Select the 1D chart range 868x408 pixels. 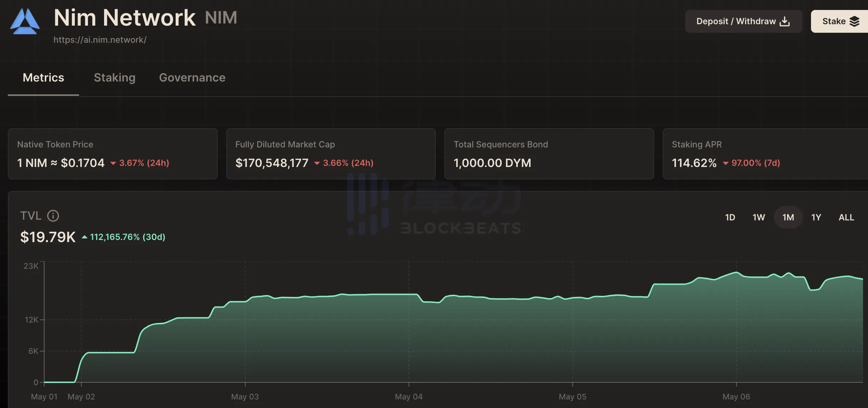click(x=730, y=217)
